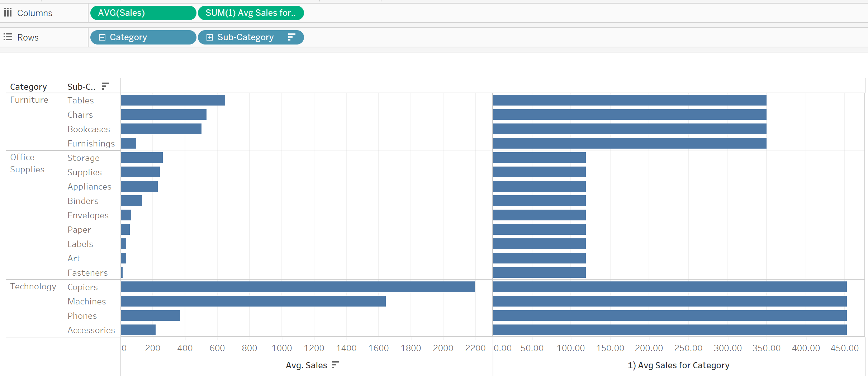
Task: Click the Columns shelf icon
Action: point(8,13)
